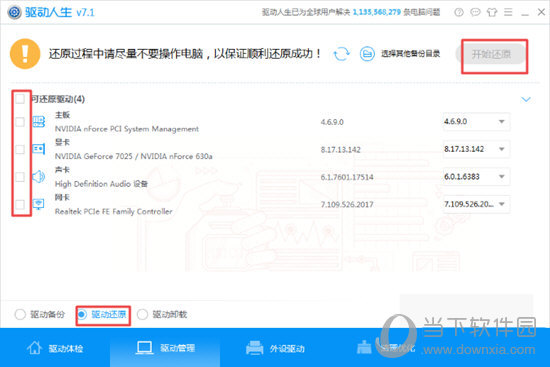Click the house icon for 驱动体检
The image size is (550, 367).
point(34,348)
